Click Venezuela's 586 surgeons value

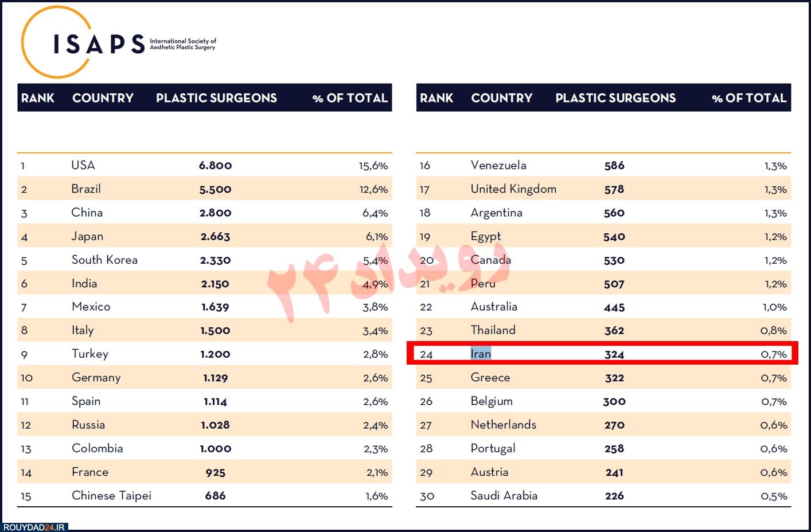click(614, 166)
